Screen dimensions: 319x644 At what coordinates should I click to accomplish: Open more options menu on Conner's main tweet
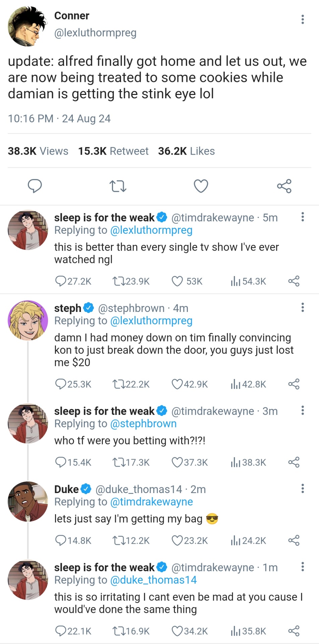(303, 19)
